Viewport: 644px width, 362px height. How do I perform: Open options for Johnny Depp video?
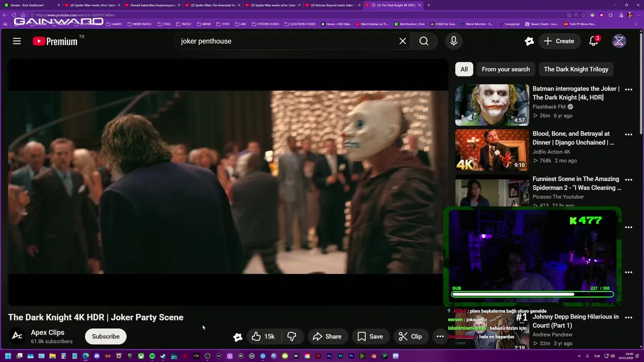[x=628, y=318]
